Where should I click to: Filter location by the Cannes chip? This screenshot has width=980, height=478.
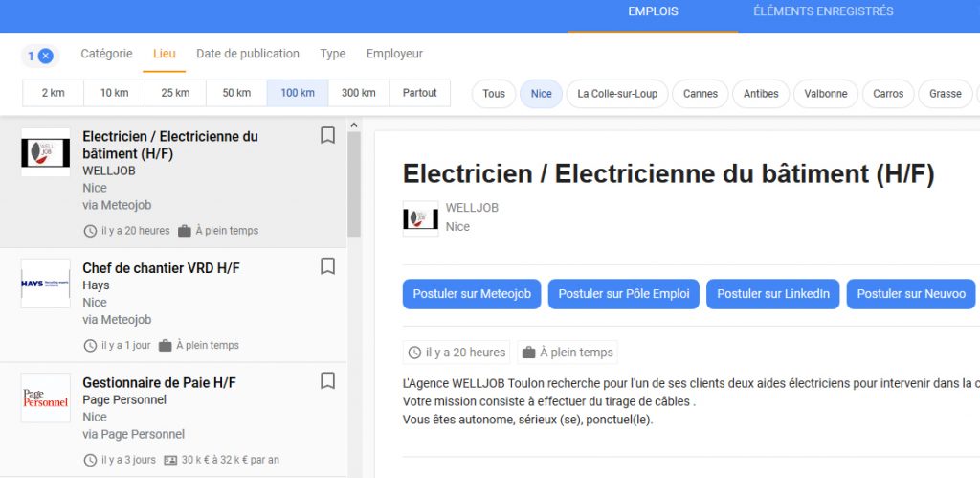pos(700,94)
